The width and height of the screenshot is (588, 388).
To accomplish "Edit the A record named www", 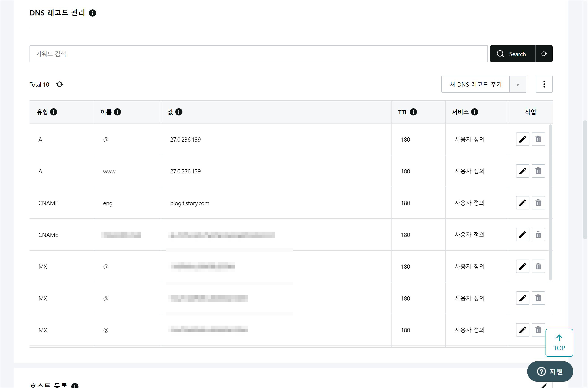I will 522,171.
